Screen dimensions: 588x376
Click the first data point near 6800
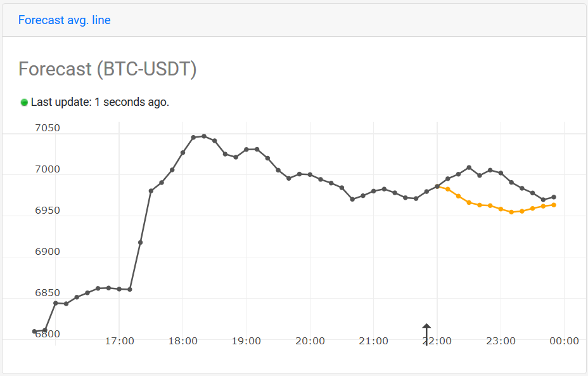click(x=34, y=332)
